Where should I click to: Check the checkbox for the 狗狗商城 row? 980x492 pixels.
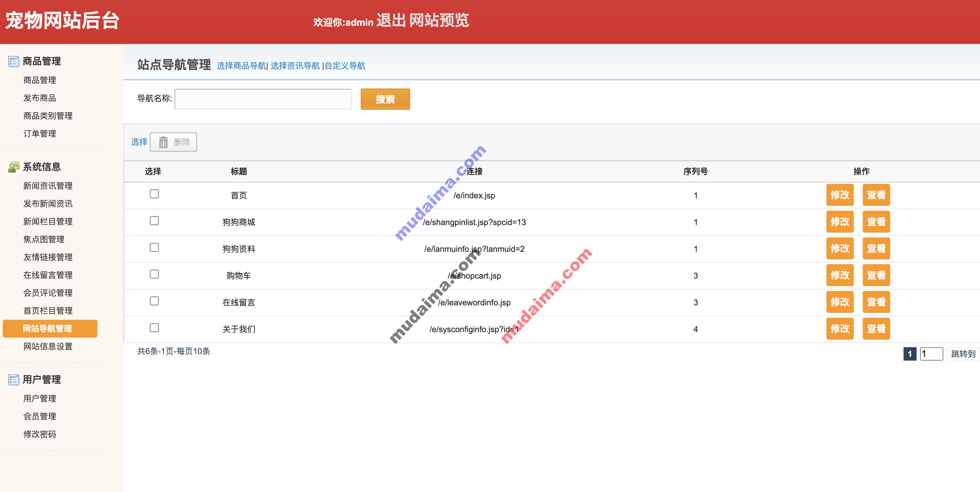tap(154, 221)
